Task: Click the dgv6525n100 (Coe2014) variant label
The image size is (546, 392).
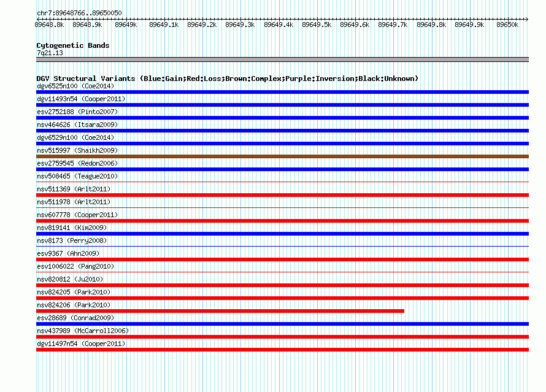Action: (x=75, y=86)
